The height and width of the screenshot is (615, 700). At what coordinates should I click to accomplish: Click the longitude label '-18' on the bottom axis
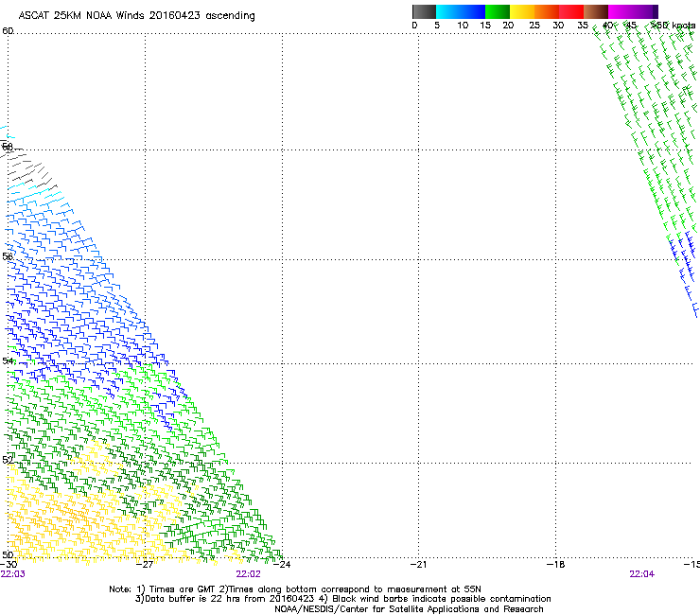coord(556,565)
